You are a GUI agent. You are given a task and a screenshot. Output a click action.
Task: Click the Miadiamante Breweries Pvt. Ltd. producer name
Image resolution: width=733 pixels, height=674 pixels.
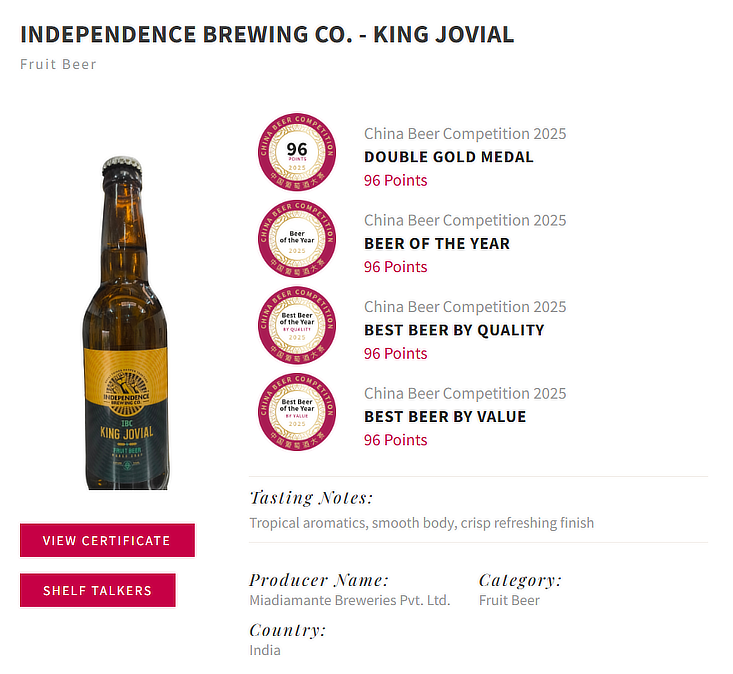[349, 600]
